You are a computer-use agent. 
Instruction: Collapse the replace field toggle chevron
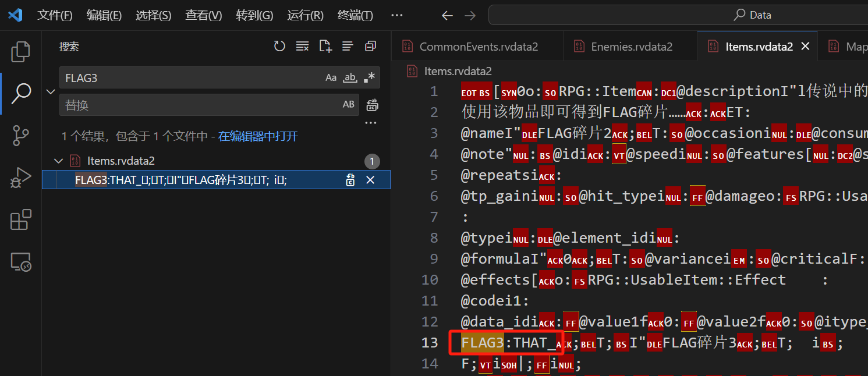[x=51, y=91]
